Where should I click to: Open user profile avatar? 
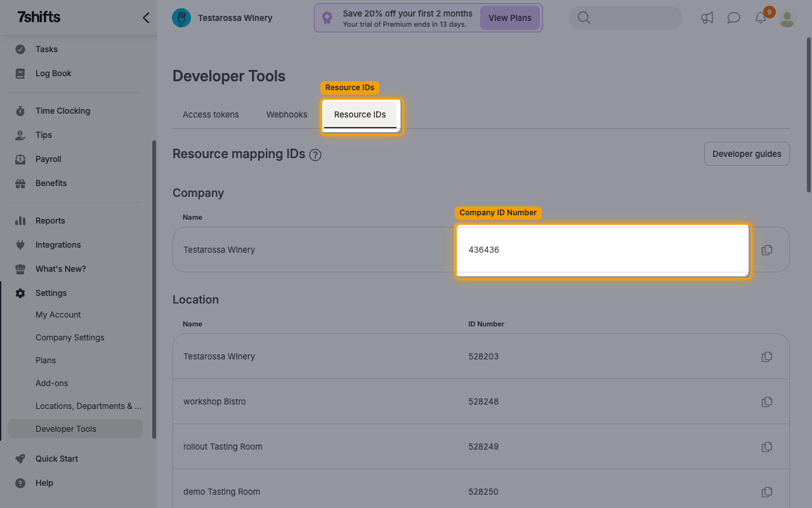click(787, 18)
